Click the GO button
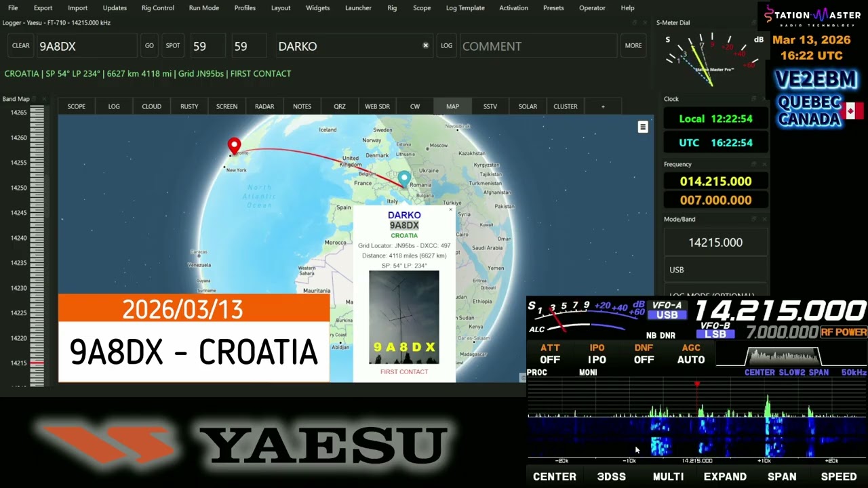Image resolution: width=868 pixels, height=488 pixels. coord(149,45)
